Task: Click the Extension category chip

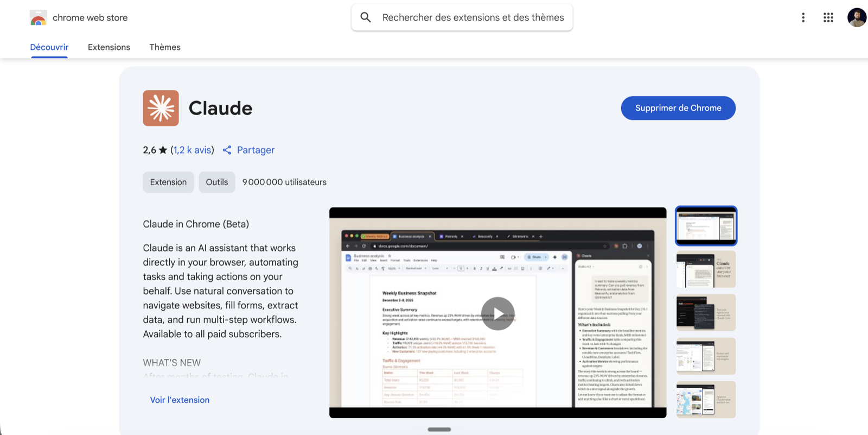Action: [x=168, y=182]
